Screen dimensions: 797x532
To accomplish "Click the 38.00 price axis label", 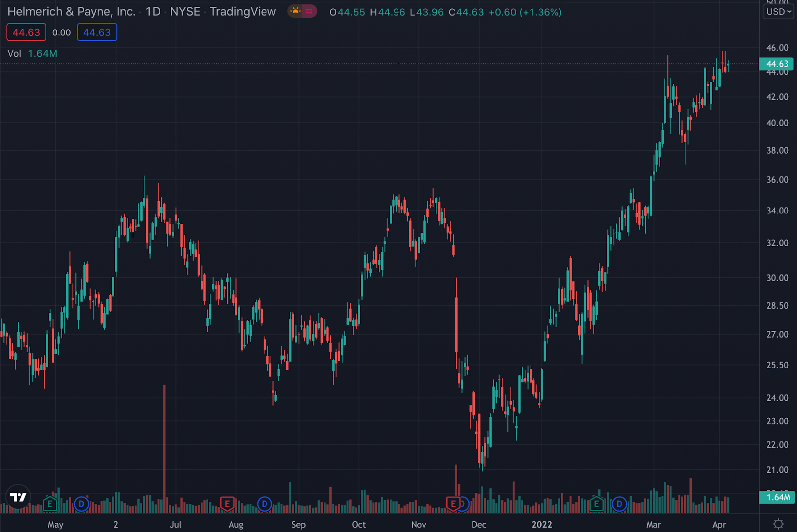I will [x=777, y=150].
